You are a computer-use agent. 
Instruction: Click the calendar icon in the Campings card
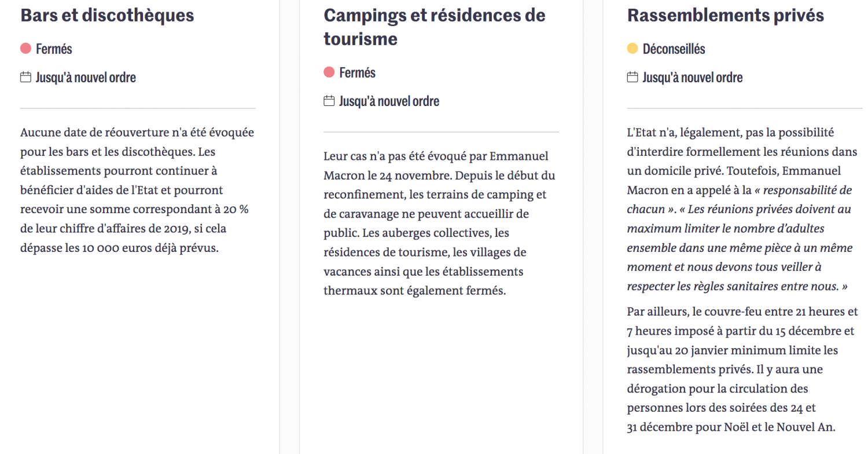pyautogui.click(x=329, y=101)
